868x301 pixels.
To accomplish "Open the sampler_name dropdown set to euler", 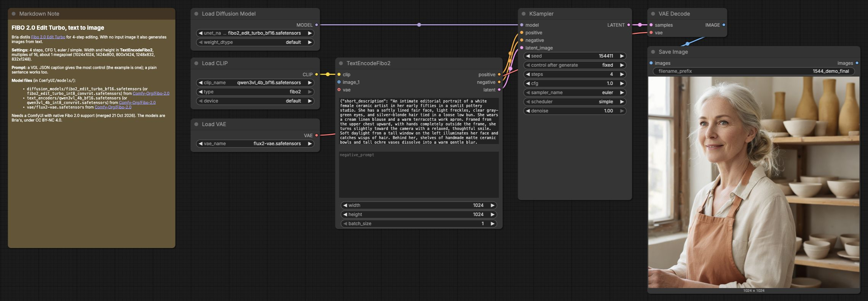I will pyautogui.click(x=575, y=93).
